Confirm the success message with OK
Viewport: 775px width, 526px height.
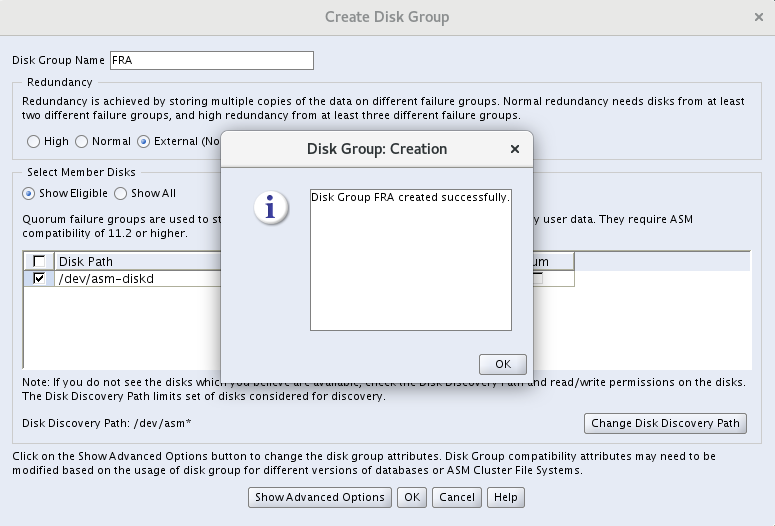pyautogui.click(x=502, y=364)
